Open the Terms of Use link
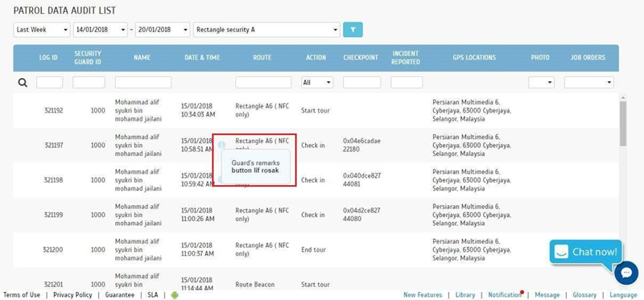This screenshot has width=644, height=300. click(22, 295)
